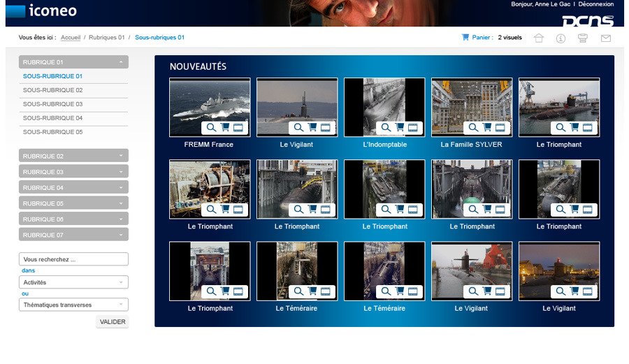Screen dimensions: 629x364
Task: Open the home icon in top toolbar
Action: [x=538, y=38]
